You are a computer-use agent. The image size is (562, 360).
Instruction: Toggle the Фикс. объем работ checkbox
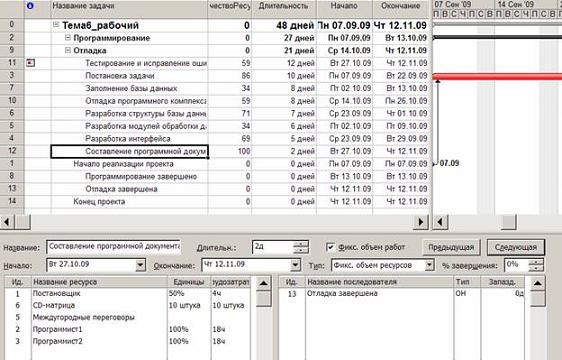pos(330,247)
